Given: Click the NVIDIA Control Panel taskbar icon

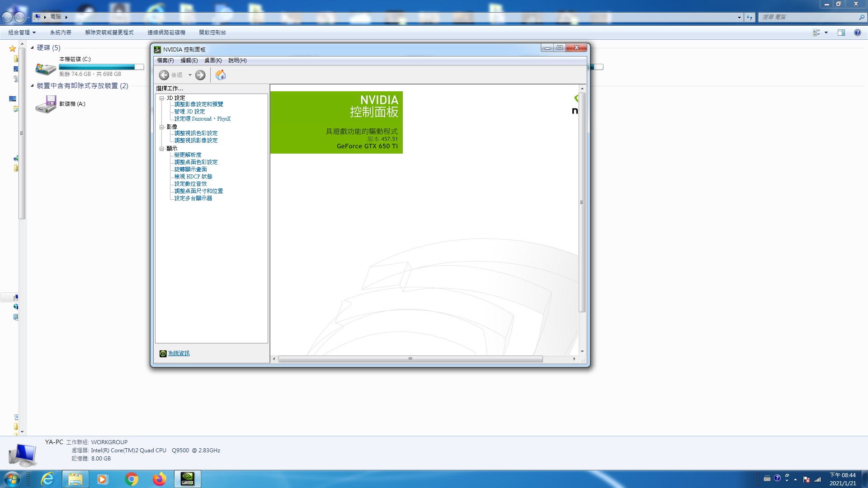Looking at the screenshot, I should point(187,479).
